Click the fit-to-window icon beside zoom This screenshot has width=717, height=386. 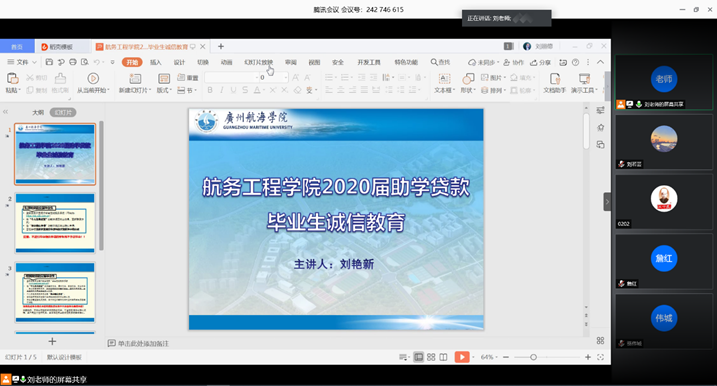click(601, 357)
